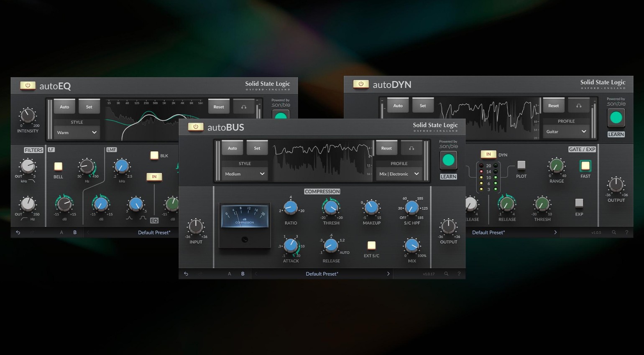Open the help question mark in autoBUS
Viewport: 644px width, 355px height.
point(458,274)
